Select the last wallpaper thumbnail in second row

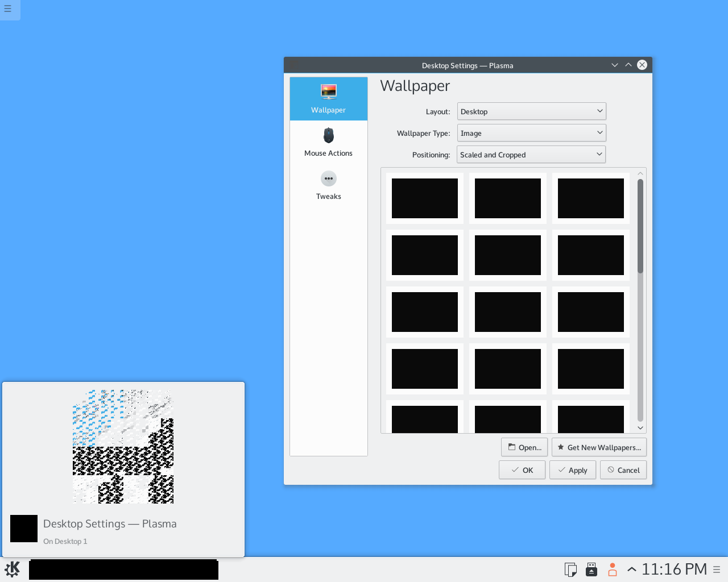point(591,255)
